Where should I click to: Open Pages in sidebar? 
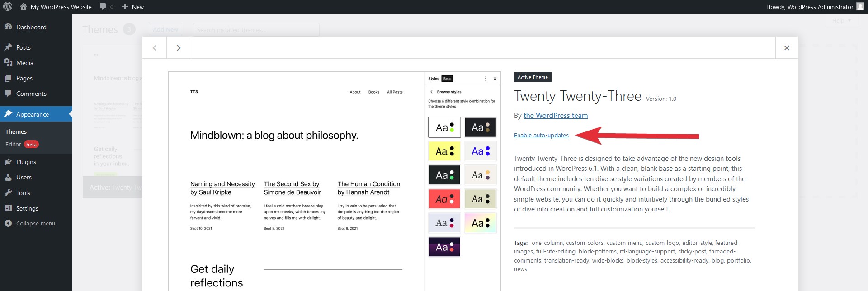(36, 78)
